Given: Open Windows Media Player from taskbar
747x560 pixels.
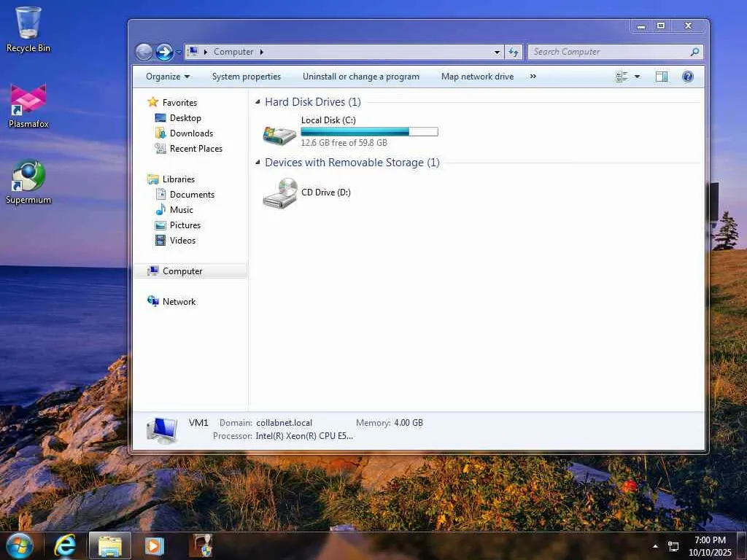Looking at the screenshot, I should 155,545.
